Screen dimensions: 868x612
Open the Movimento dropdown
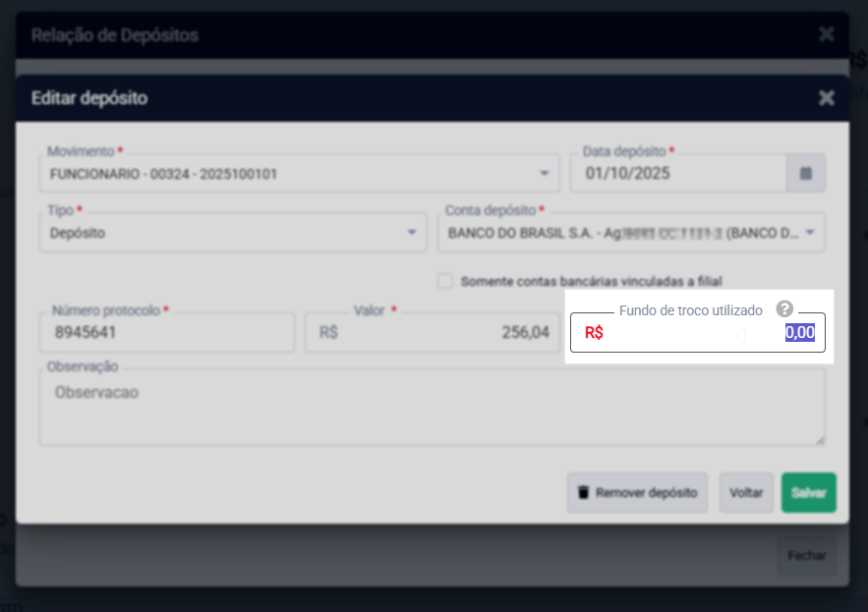[300, 174]
